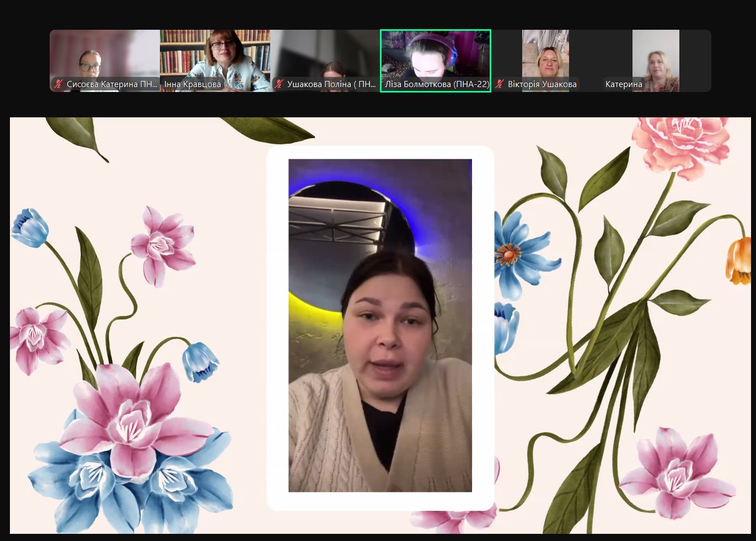Screen dimensions: 756x541
Task: Click the 'Катерина' name label
Action: tap(624, 84)
